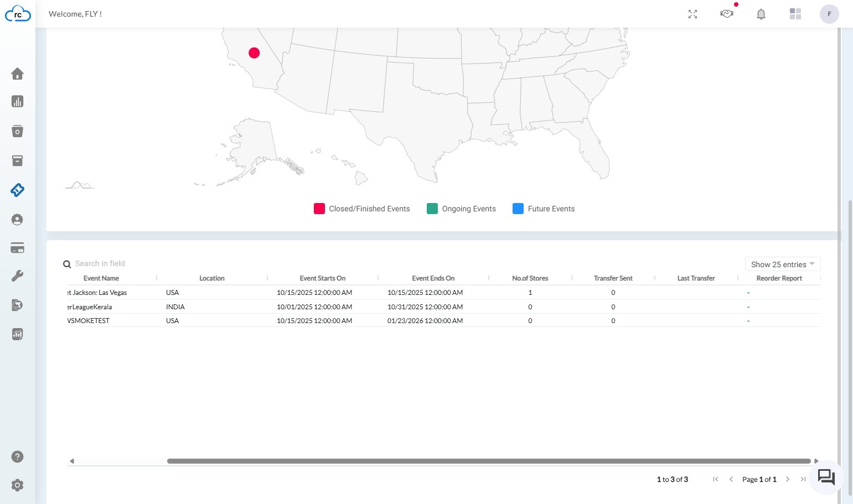Select the VSMOKETEST event row
853x504 pixels.
coord(444,320)
